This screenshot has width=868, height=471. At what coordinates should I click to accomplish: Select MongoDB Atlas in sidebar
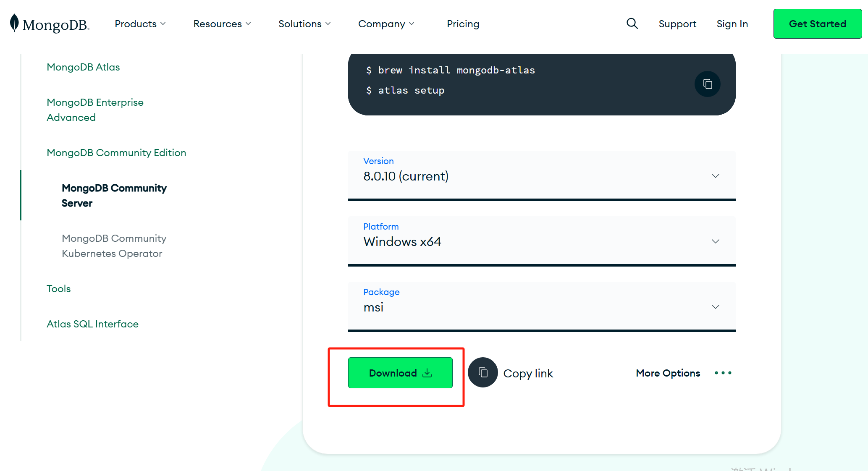pyautogui.click(x=83, y=67)
